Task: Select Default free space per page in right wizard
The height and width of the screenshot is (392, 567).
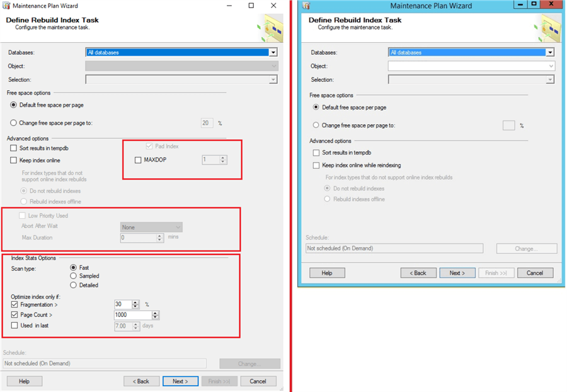Action: coord(316,107)
